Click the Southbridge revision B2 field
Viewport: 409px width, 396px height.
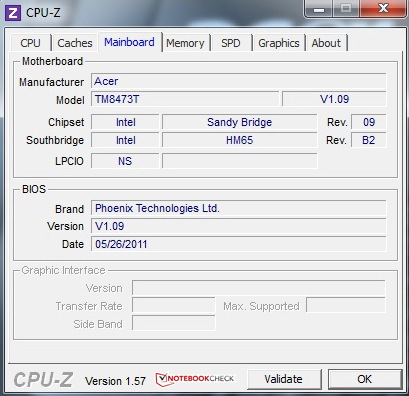point(369,140)
